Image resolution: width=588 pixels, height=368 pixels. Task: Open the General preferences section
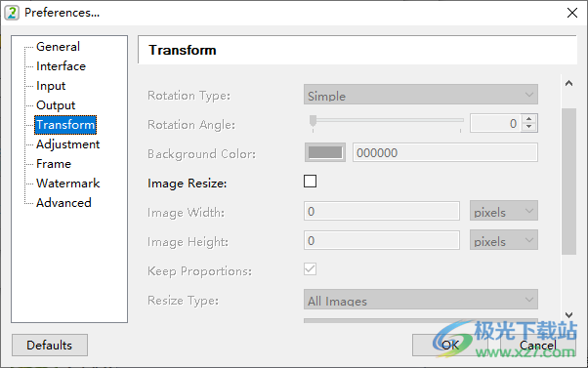coord(58,47)
